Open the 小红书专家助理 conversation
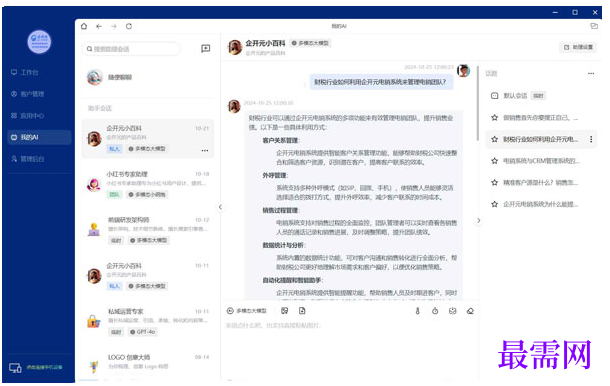 148,184
